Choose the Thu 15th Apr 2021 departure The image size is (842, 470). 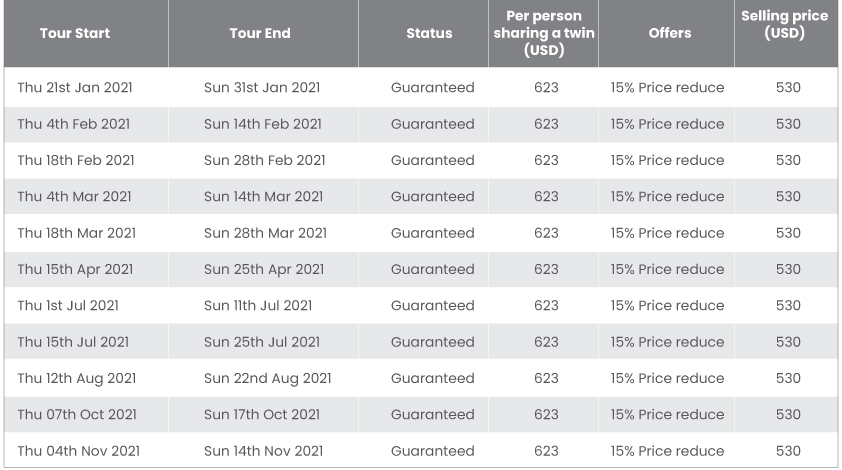point(75,269)
